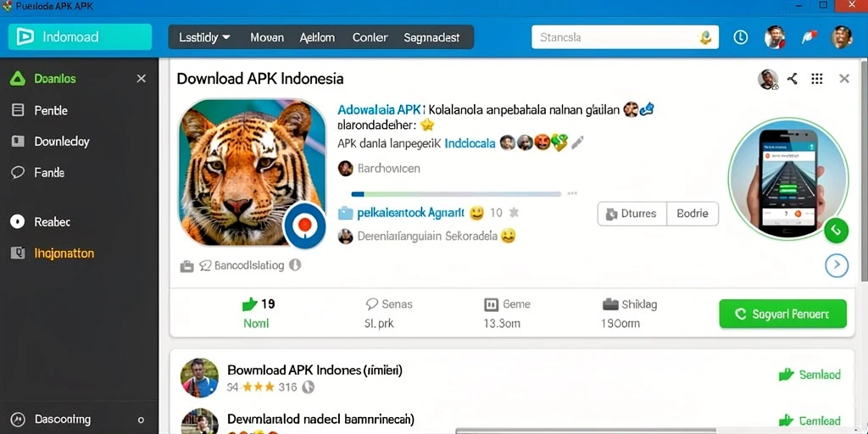Screen dimensions: 868x434
Task: Click the phone preview circular thumbnail
Action: (787, 178)
